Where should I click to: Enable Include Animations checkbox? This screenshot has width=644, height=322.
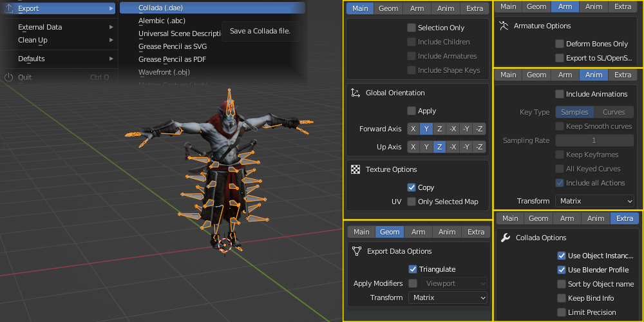click(x=560, y=94)
